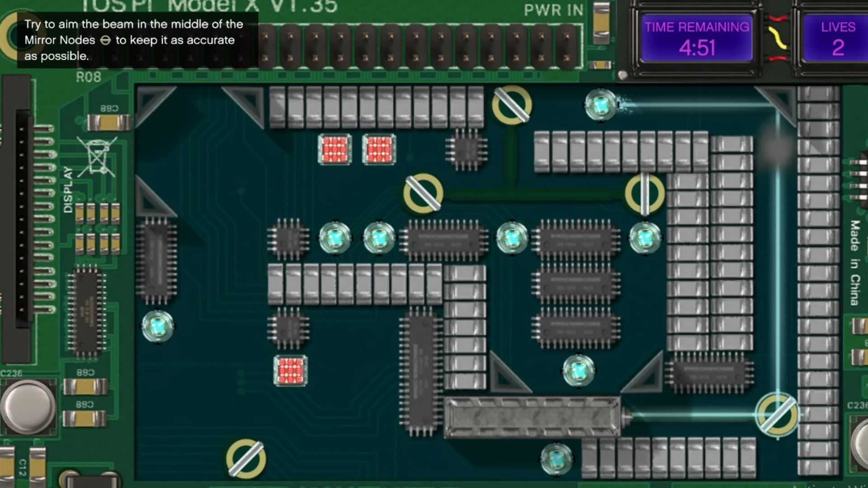Click the 'R08' board label
Screen dimensions: 868x488
pos(89,77)
